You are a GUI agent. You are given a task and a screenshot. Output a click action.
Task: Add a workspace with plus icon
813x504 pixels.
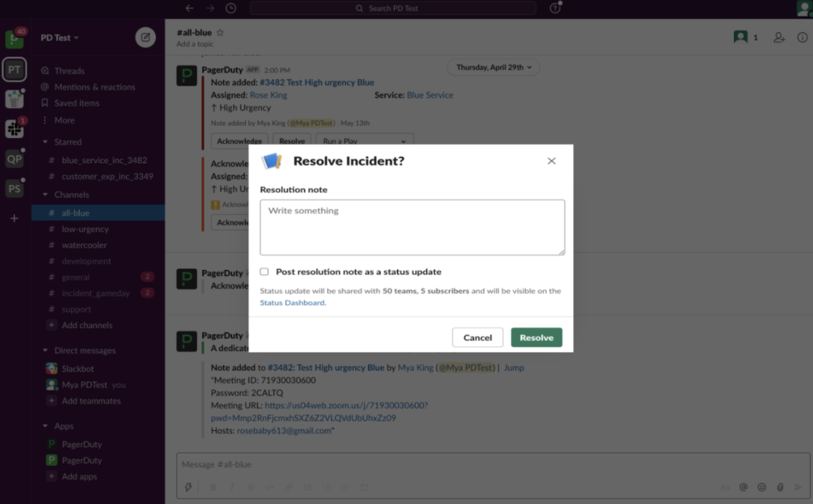(x=14, y=218)
